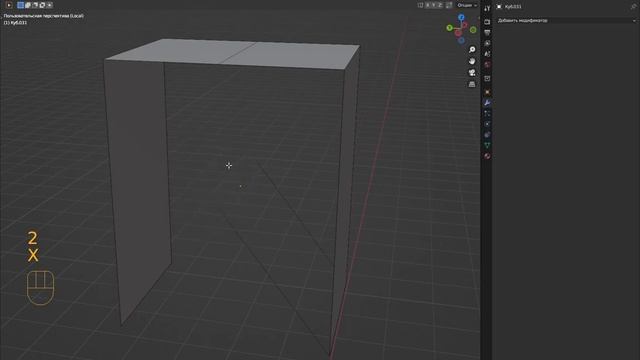Click the 3D cursor crosshair in viewport
Image resolution: width=640 pixels, height=360 pixels.
click(229, 165)
